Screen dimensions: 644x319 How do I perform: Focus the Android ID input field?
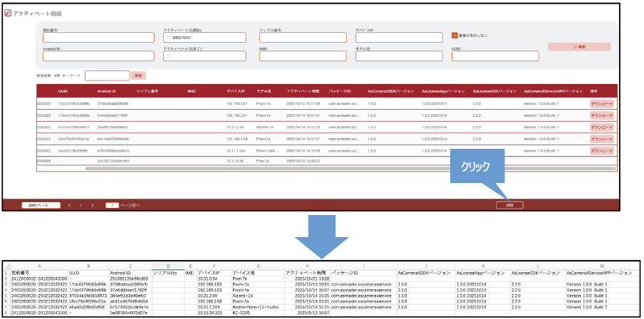[98, 56]
